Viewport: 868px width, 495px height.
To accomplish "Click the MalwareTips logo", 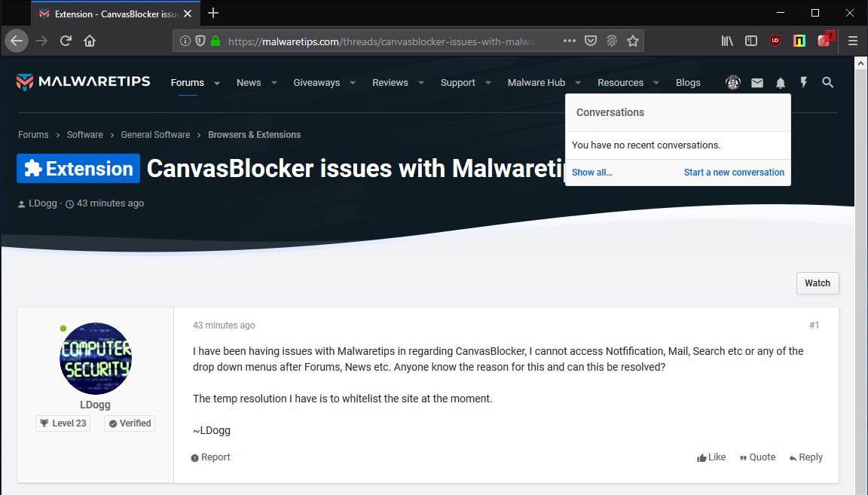I will (x=83, y=81).
